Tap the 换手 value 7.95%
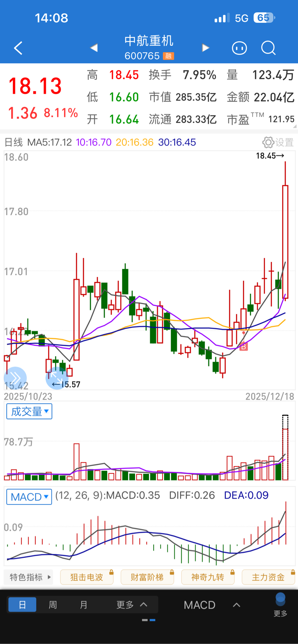 (x=199, y=75)
